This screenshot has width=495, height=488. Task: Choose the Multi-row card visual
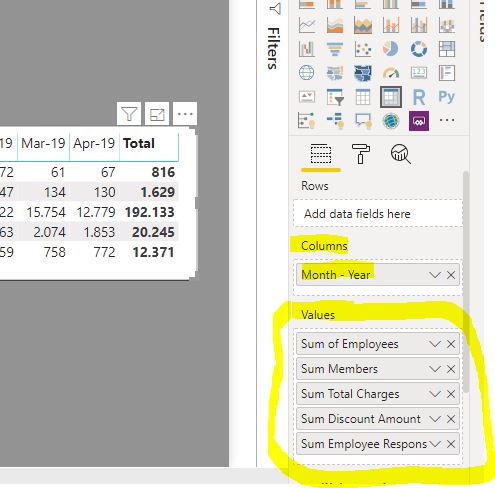447,73
